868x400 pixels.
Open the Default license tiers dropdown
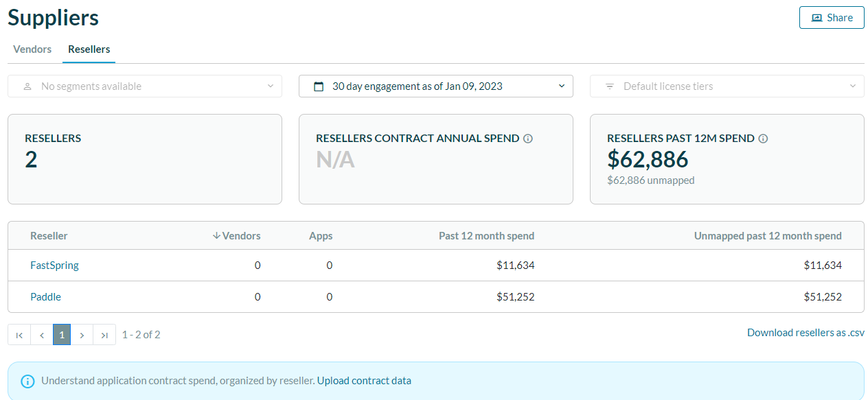[727, 86]
